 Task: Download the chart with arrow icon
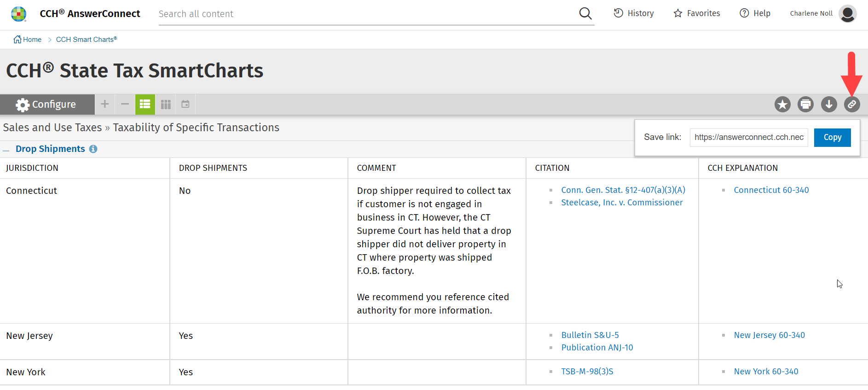(829, 105)
